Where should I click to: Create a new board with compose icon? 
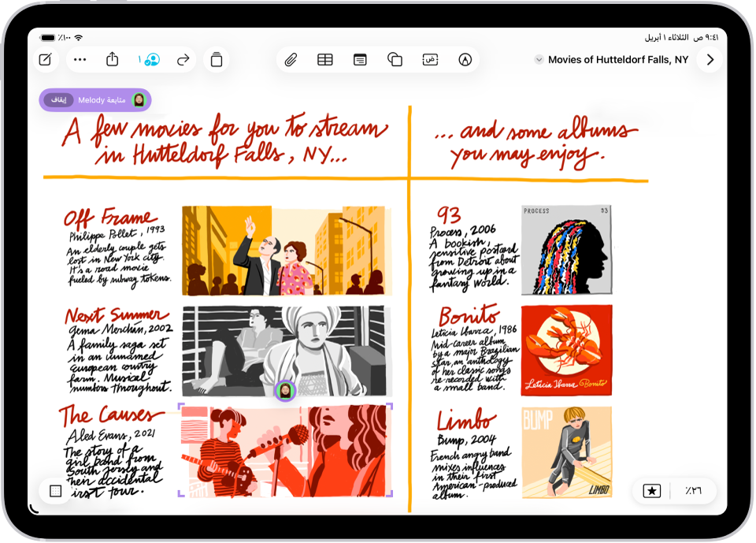pos(46,60)
